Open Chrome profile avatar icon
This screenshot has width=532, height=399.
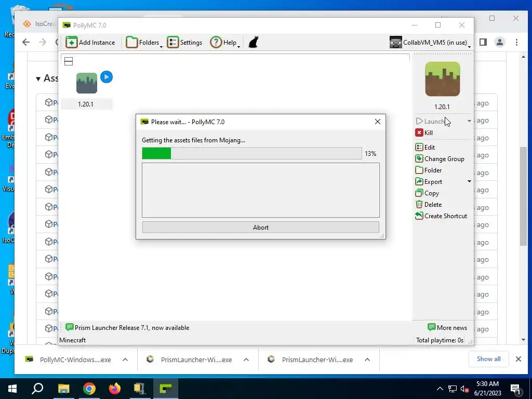pyautogui.click(x=500, y=42)
